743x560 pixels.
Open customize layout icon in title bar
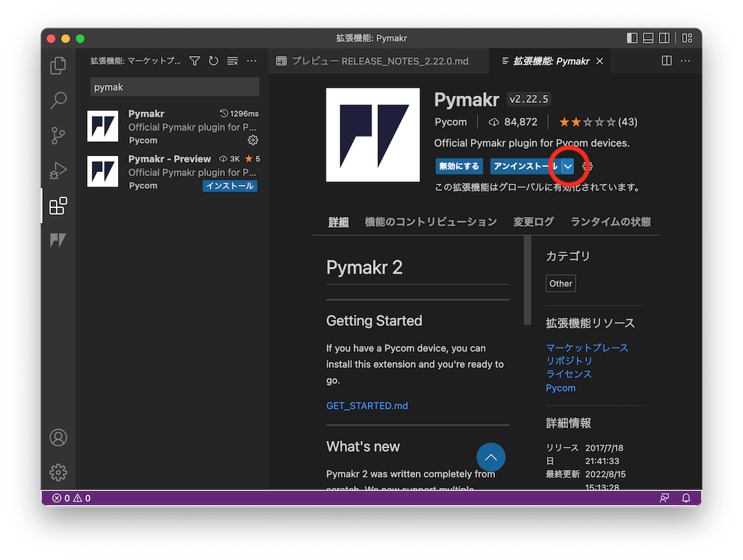pos(688,38)
